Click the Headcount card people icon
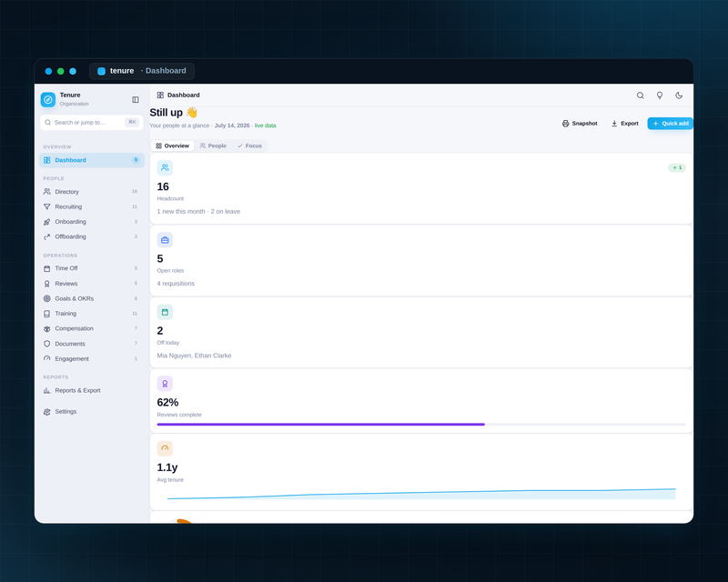728x582 pixels. 165,167
